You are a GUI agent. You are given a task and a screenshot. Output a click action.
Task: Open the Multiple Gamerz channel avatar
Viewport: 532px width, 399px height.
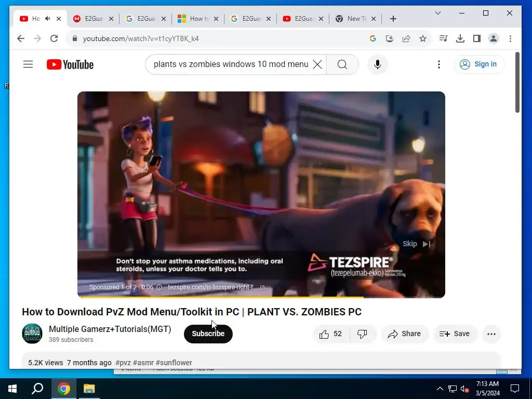click(x=32, y=334)
